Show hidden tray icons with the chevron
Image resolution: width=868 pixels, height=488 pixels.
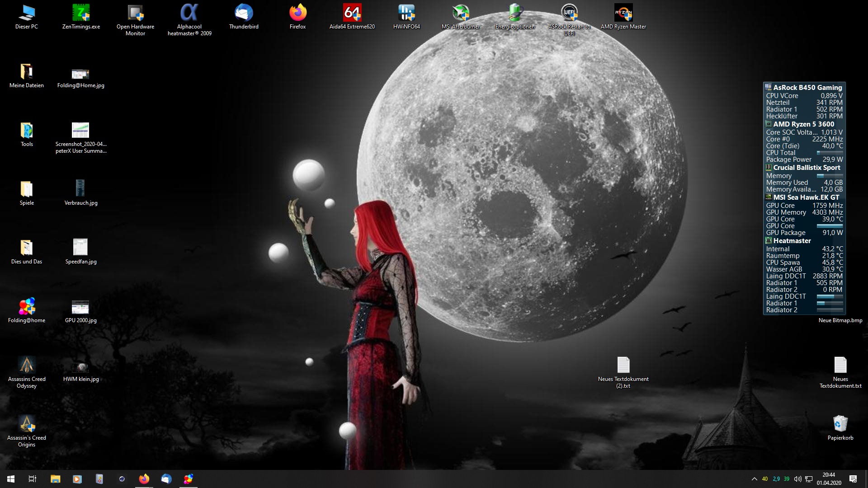click(x=754, y=479)
